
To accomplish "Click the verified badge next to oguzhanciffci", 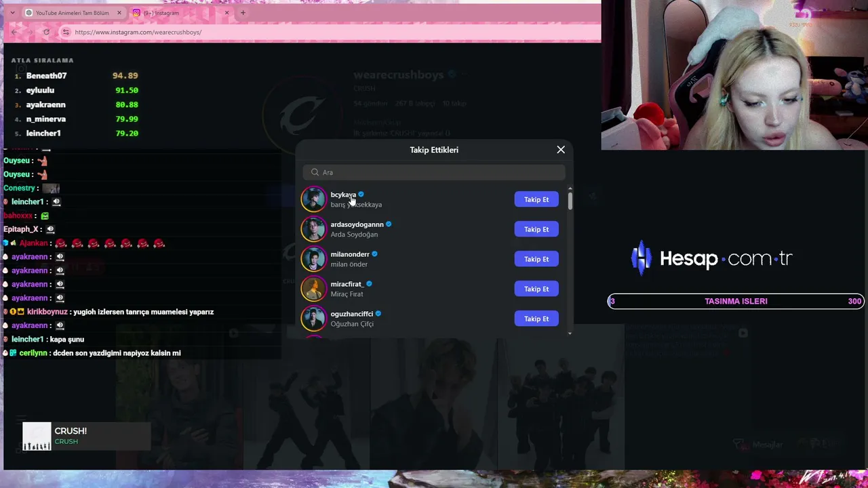I will [x=378, y=314].
